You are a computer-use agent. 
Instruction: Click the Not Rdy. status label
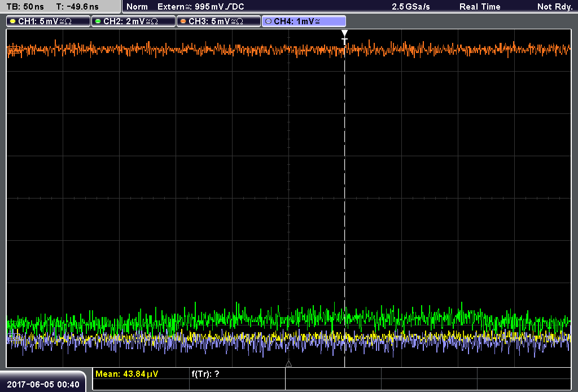pyautogui.click(x=555, y=7)
